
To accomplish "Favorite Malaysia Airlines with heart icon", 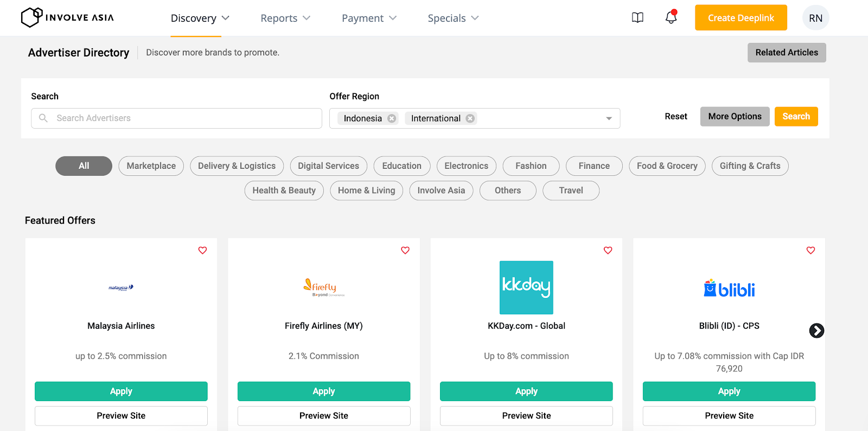I will 202,250.
